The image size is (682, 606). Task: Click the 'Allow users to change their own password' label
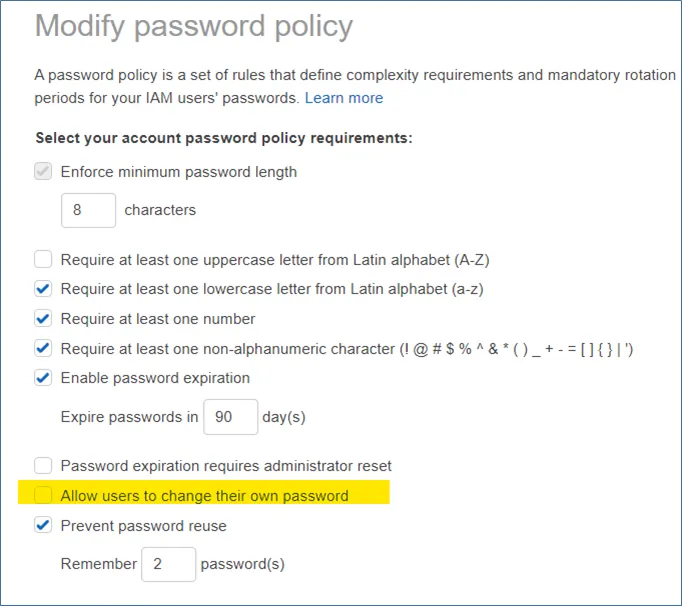pyautogui.click(x=204, y=496)
